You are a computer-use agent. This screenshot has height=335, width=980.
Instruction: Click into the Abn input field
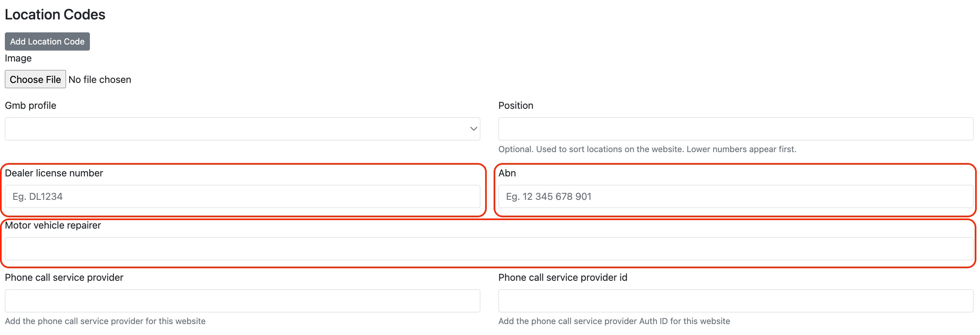(x=735, y=197)
